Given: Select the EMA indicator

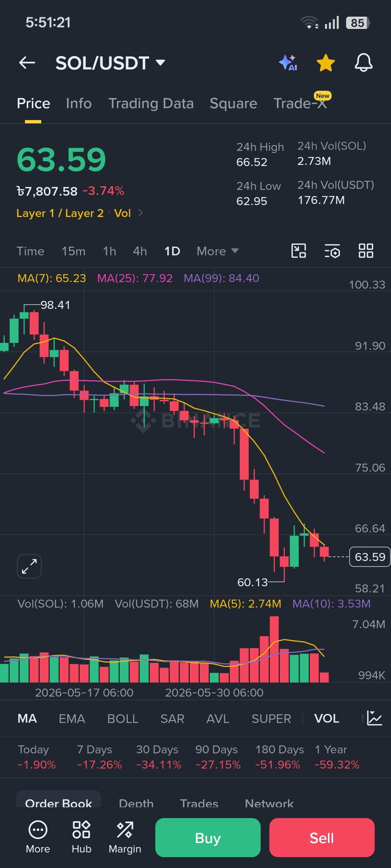Looking at the screenshot, I should pos(72,719).
